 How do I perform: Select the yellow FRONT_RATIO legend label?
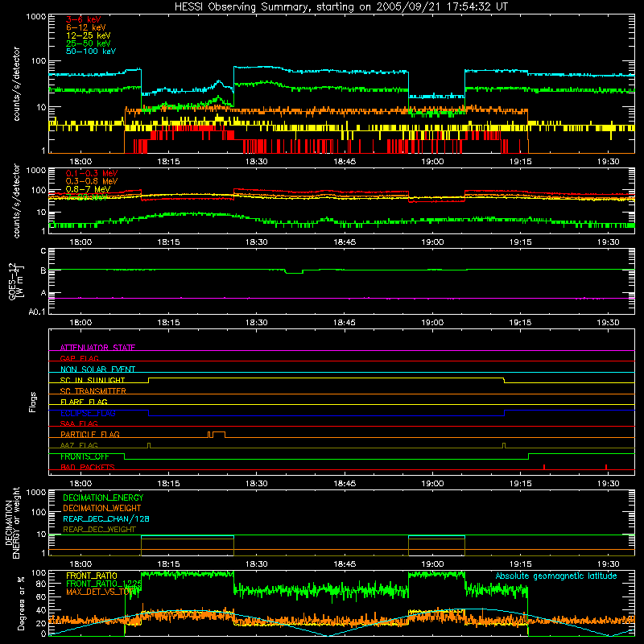click(92, 576)
